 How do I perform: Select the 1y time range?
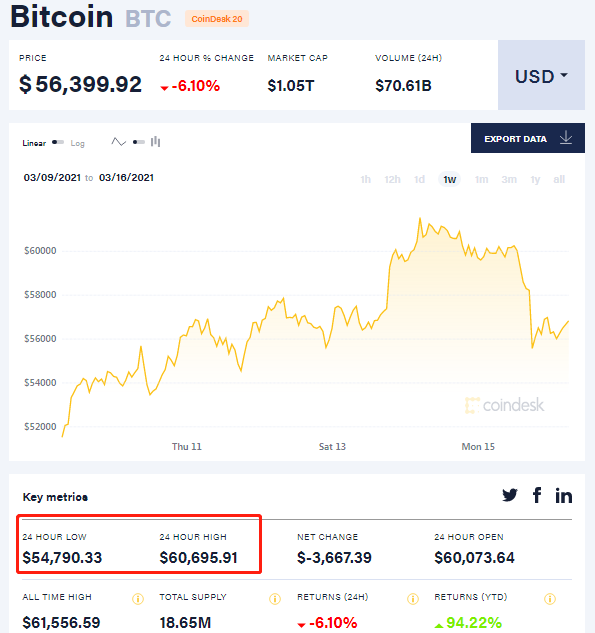coord(535,179)
